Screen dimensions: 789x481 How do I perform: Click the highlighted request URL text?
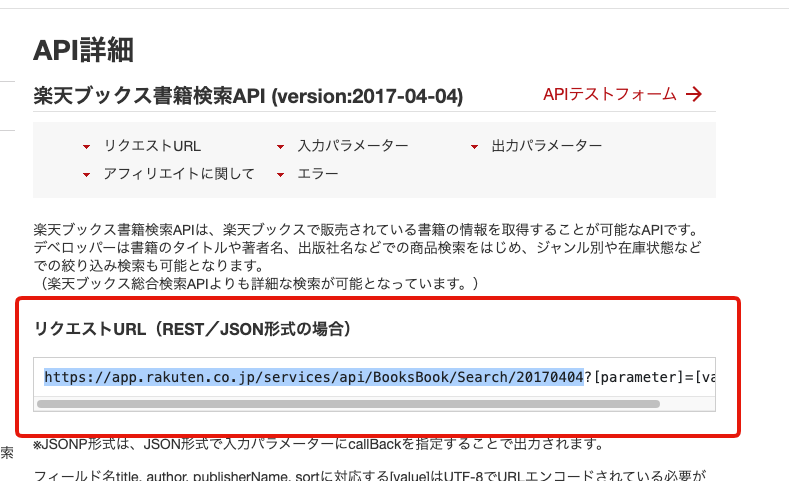pos(313,377)
